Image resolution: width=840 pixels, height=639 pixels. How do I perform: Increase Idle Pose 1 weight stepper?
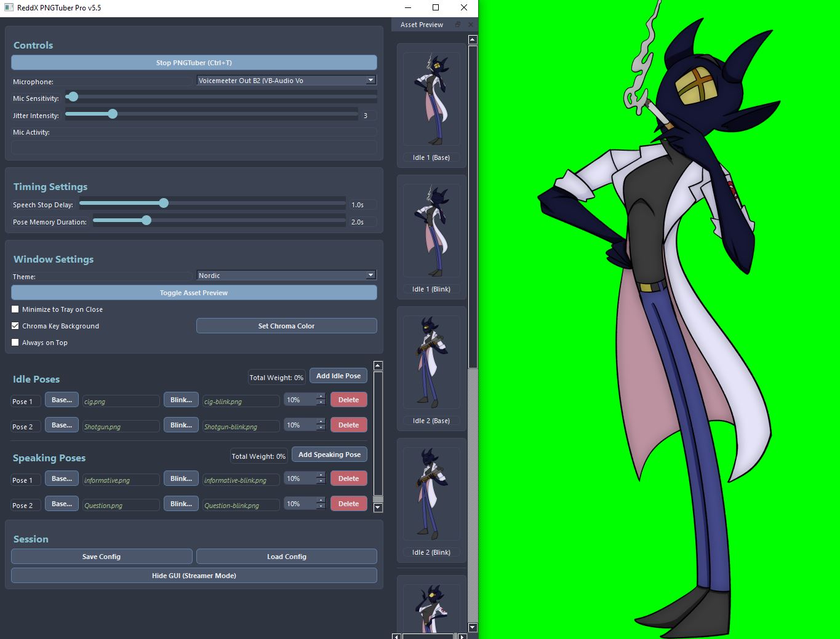[321, 397]
